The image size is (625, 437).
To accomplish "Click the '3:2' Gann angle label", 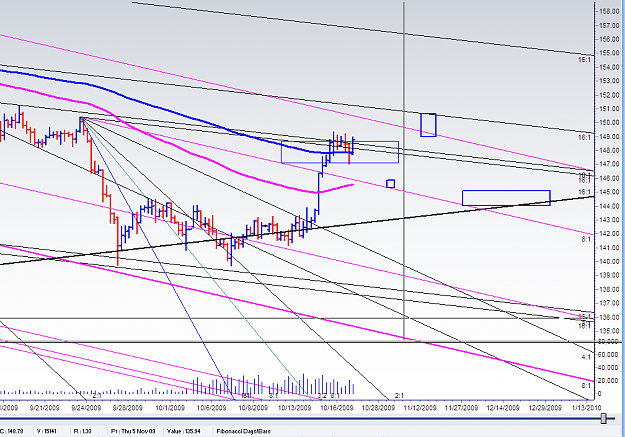I will [322, 396].
